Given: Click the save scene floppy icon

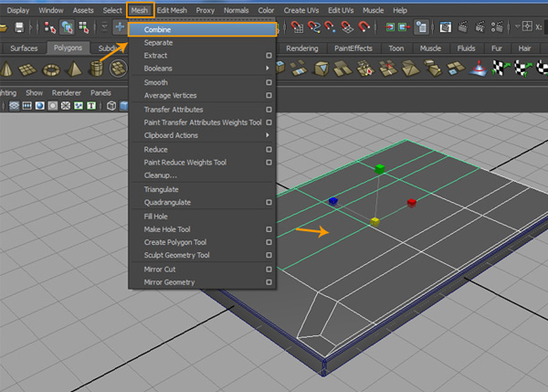Looking at the screenshot, I should coord(19,27).
